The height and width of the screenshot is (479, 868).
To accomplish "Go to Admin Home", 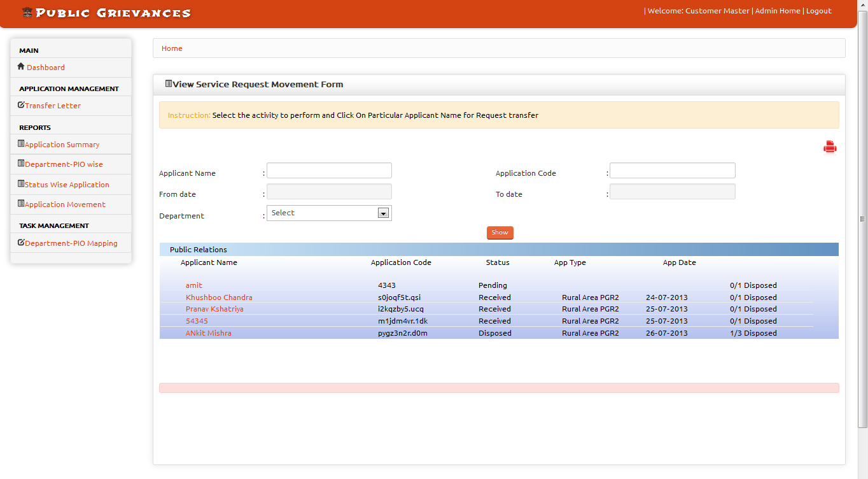I will point(778,11).
